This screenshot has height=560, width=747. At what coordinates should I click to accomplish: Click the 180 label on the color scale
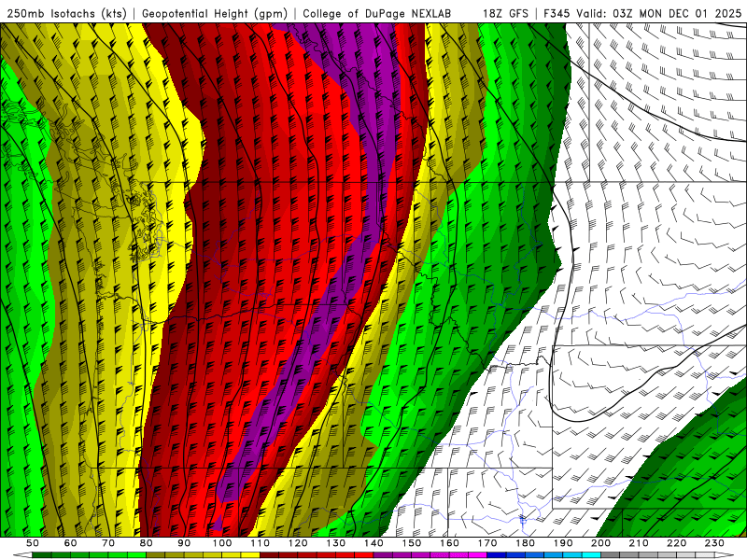525,543
